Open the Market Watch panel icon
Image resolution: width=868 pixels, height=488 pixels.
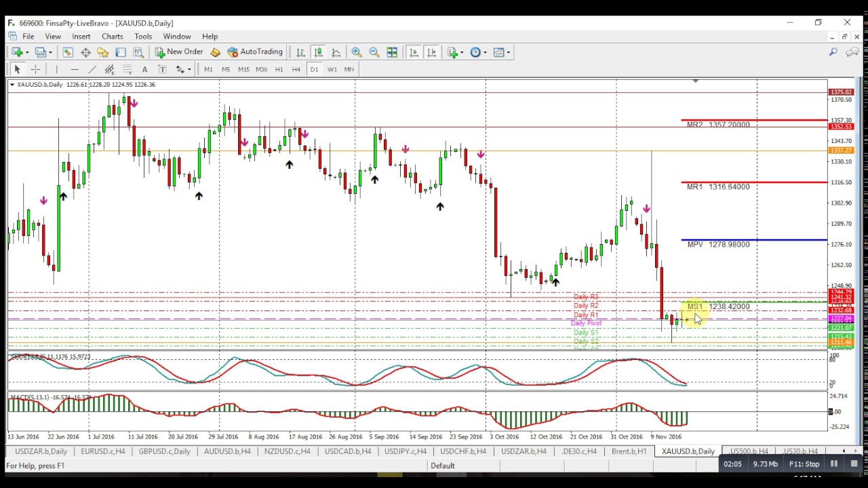point(68,52)
